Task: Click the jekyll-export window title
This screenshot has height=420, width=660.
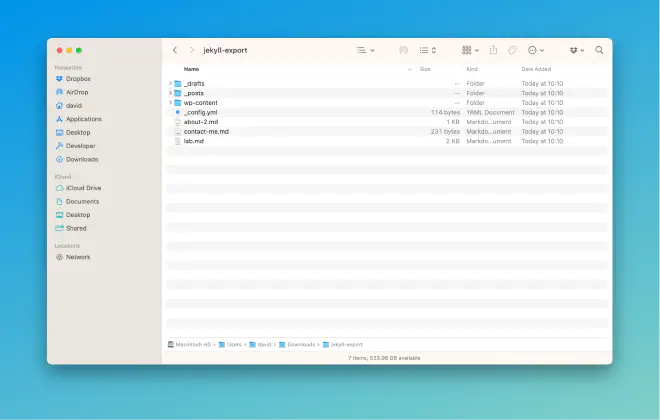Action: (225, 50)
